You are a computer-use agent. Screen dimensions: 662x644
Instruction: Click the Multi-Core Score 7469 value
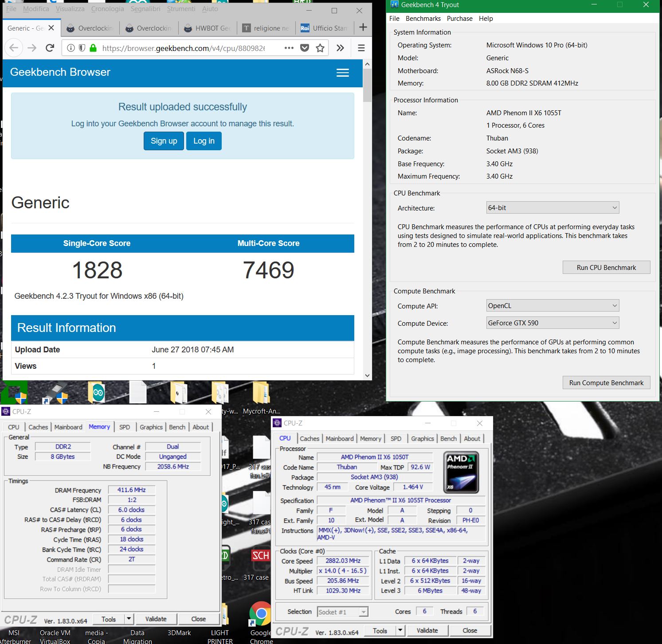[269, 270]
